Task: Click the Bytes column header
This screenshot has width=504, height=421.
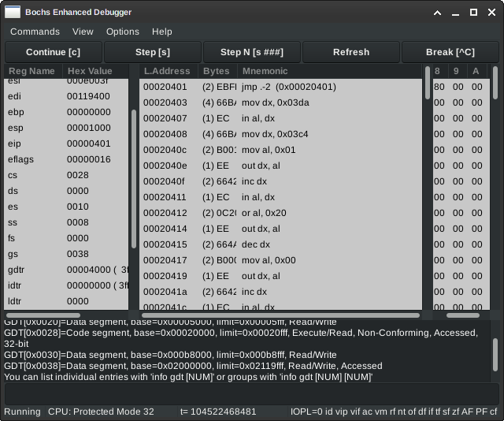Action: coord(218,71)
